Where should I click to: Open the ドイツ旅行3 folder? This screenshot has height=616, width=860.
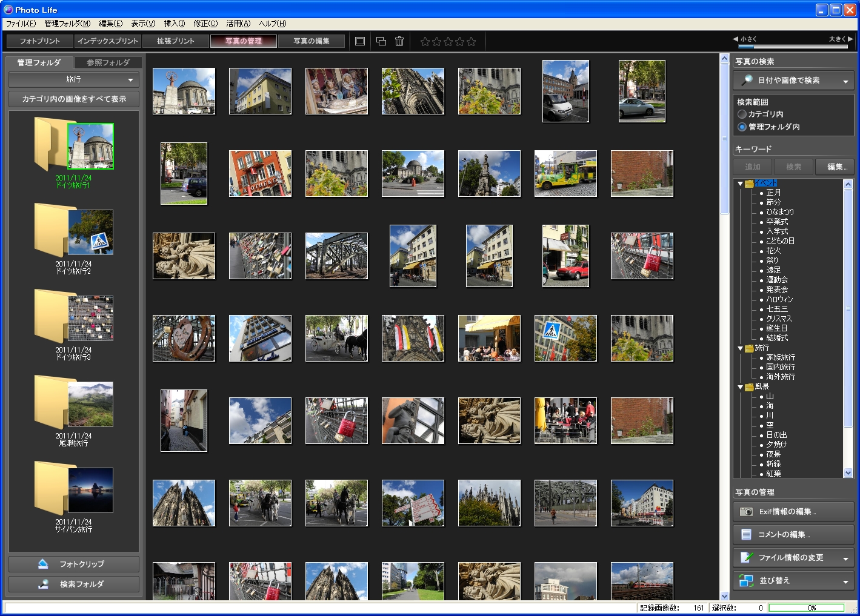point(73,325)
